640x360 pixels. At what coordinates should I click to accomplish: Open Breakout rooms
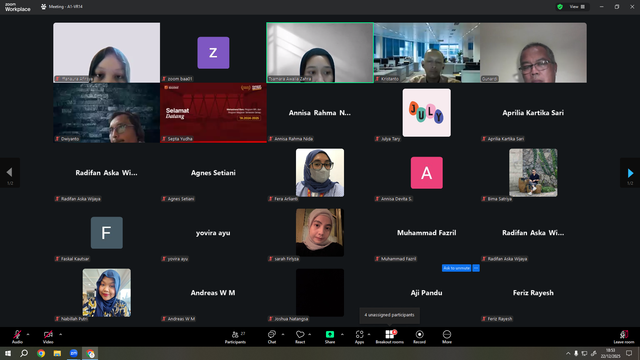[390, 337]
